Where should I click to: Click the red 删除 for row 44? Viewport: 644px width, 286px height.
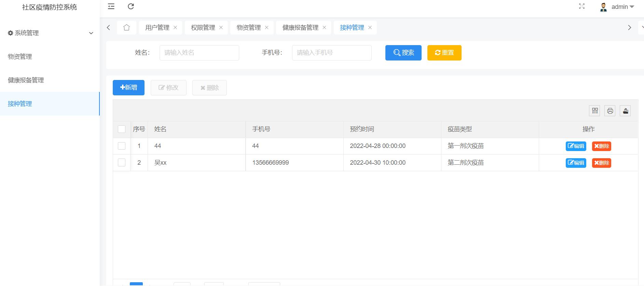602,146
